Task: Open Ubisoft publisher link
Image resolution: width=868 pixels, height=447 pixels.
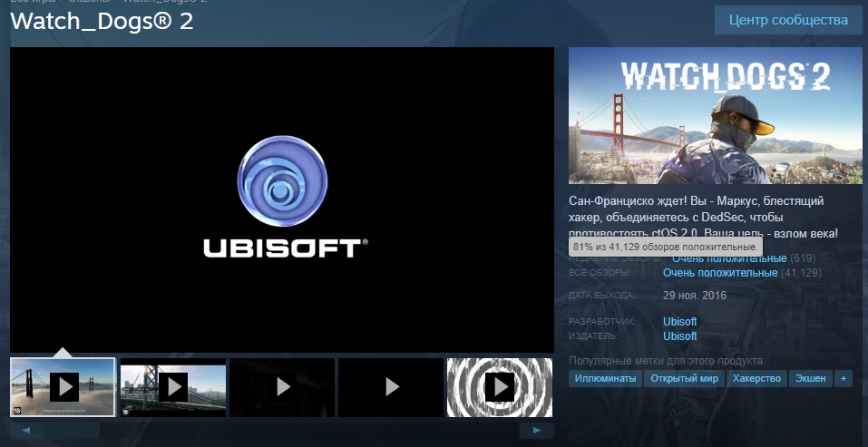Action: [679, 336]
